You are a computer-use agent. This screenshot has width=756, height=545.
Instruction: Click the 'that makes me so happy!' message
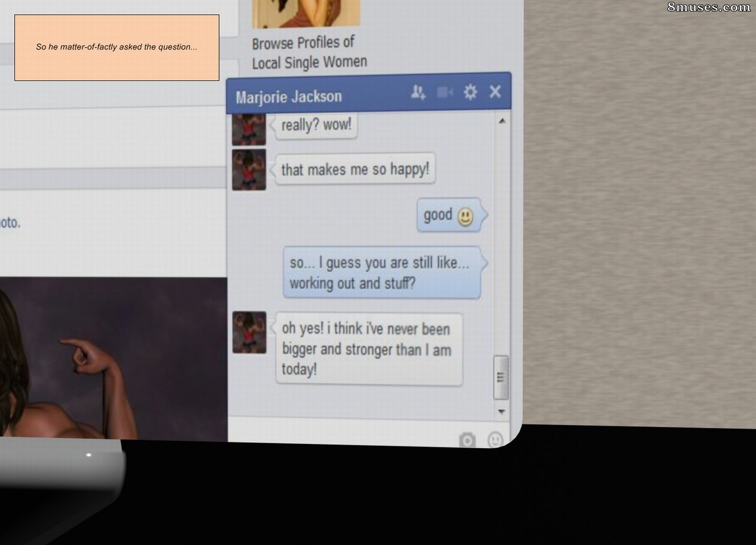click(355, 169)
